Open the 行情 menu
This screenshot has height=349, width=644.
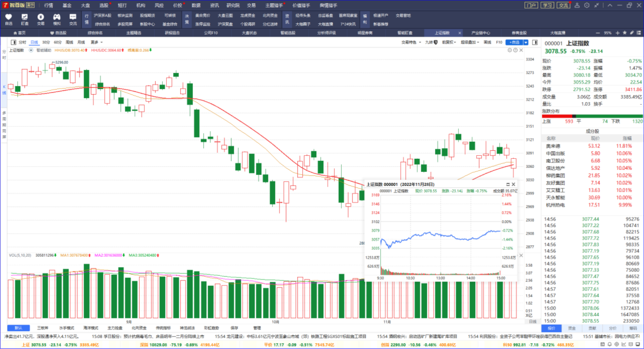click(x=49, y=5)
